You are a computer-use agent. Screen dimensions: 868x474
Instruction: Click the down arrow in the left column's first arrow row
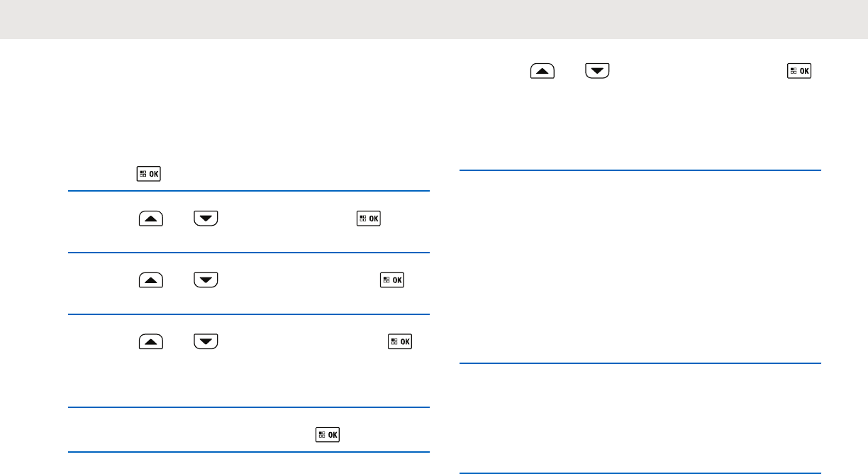206,220
